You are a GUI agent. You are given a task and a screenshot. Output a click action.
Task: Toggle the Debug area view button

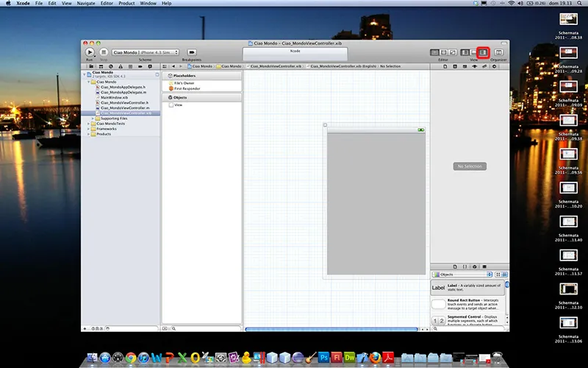tap(473, 52)
